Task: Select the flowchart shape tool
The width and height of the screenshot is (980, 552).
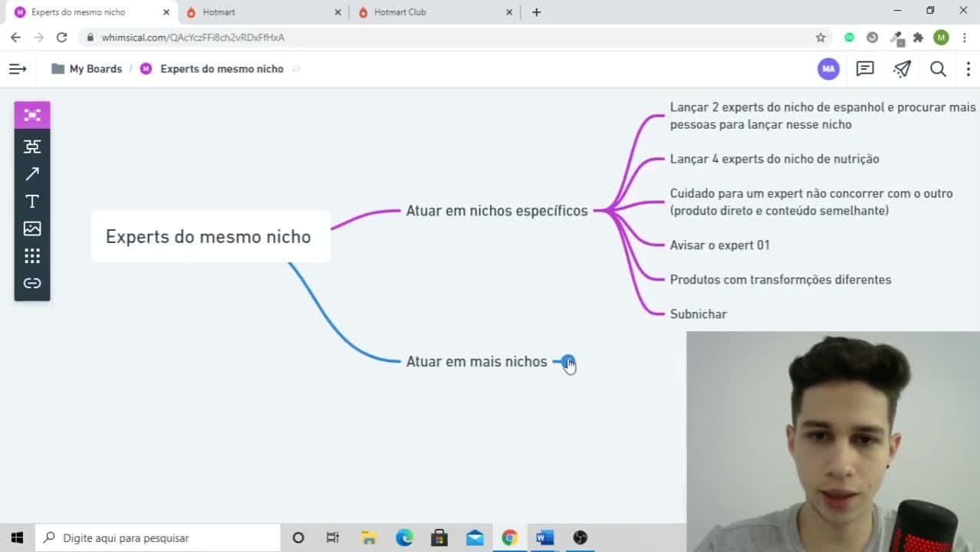Action: [32, 146]
